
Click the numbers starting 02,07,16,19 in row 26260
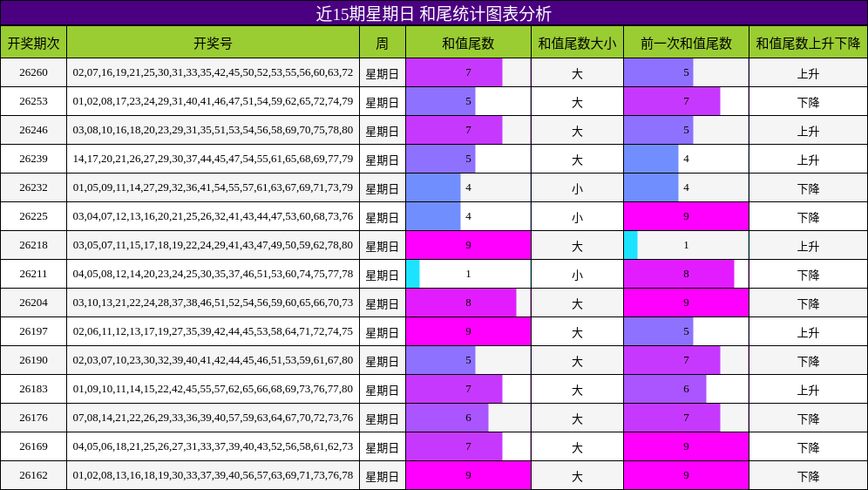214,72
